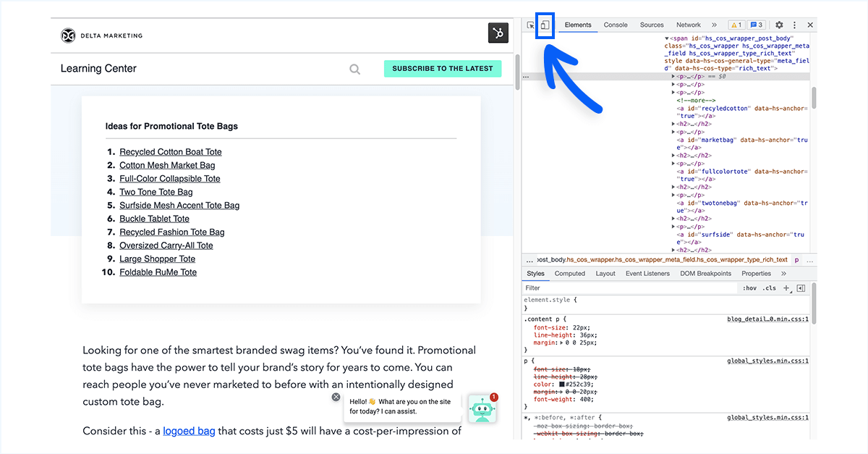This screenshot has width=868, height=454.
Task: Open DevTools settings gear
Action: pyautogui.click(x=779, y=25)
